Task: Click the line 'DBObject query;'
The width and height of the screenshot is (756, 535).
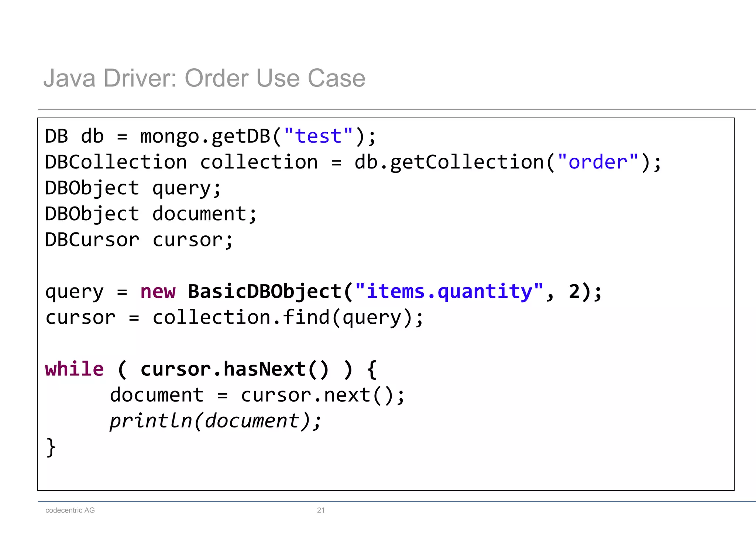Action: click(133, 188)
